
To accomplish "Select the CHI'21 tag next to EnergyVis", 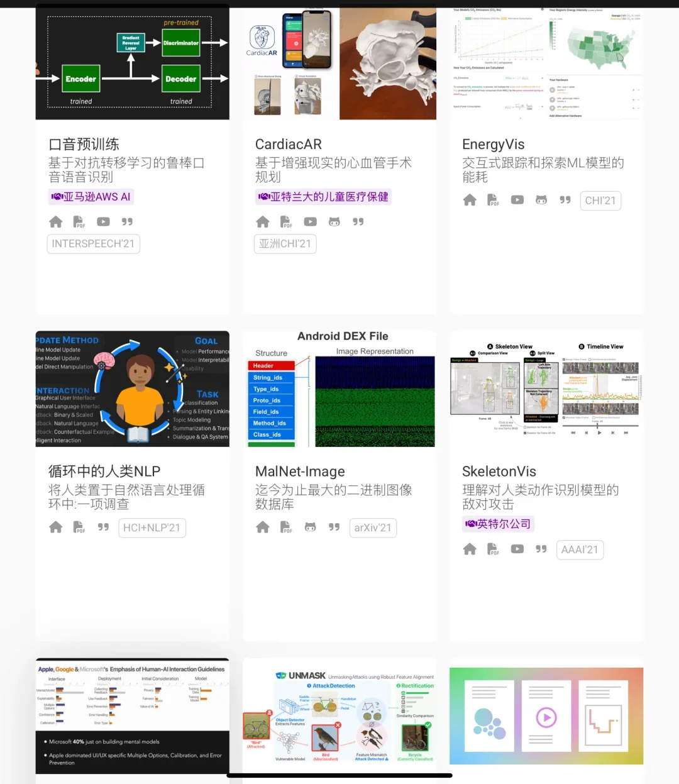I will [600, 200].
